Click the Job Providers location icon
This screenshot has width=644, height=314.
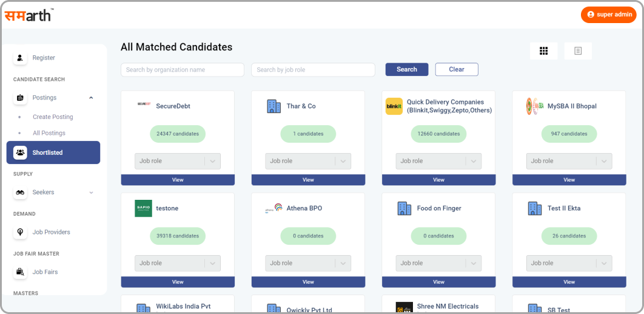tap(20, 232)
